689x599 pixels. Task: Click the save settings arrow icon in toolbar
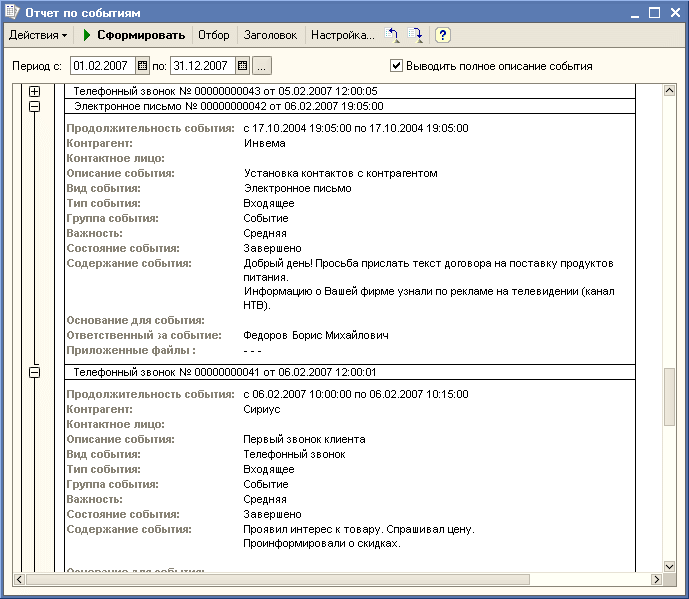pyautogui.click(x=416, y=35)
